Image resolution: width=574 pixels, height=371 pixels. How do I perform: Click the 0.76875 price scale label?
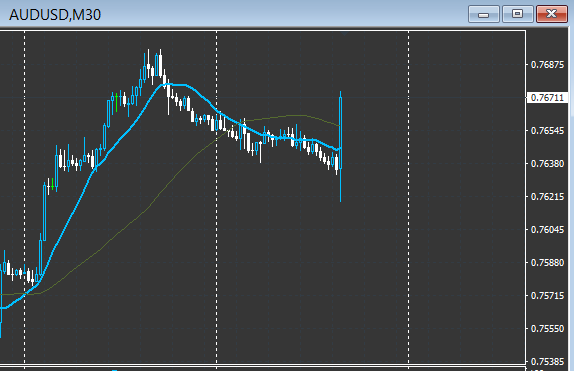[x=547, y=65]
